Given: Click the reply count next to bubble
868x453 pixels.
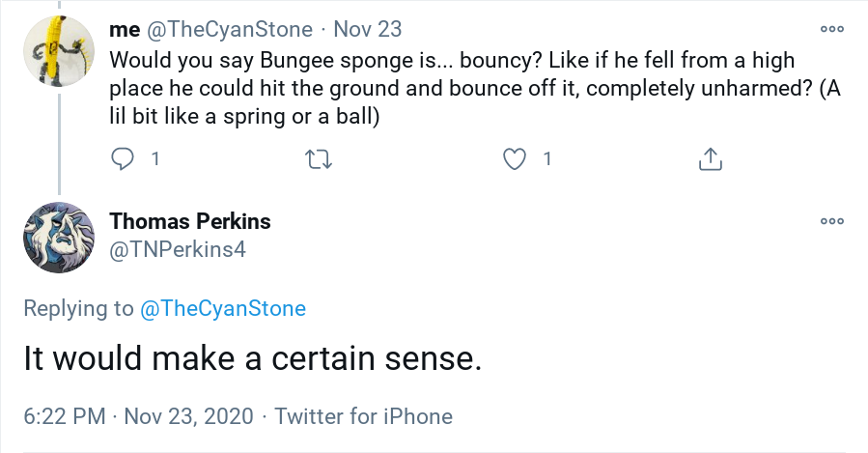Looking at the screenshot, I should coord(154,158).
